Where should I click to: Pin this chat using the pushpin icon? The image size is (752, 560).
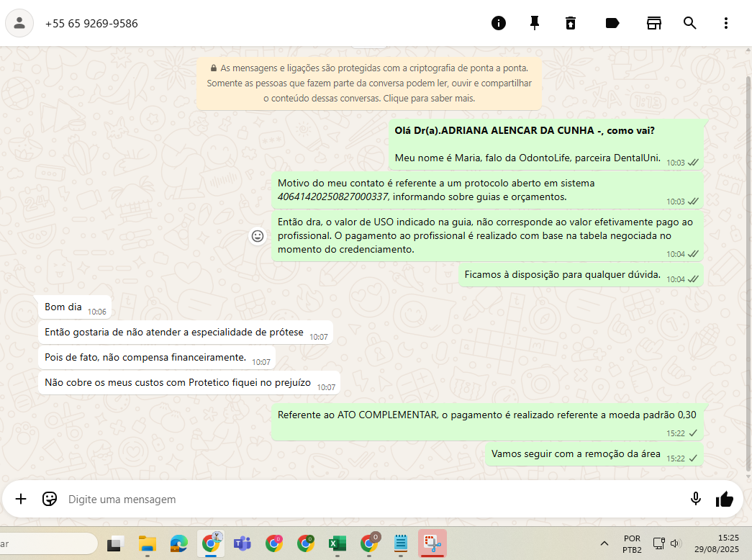point(535,23)
